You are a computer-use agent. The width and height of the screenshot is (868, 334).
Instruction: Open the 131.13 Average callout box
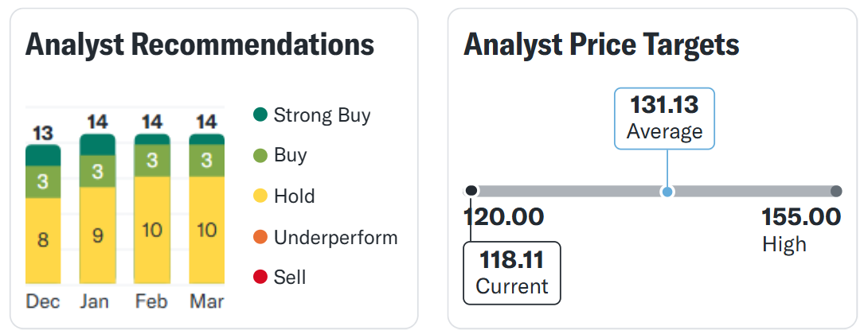coord(664,118)
